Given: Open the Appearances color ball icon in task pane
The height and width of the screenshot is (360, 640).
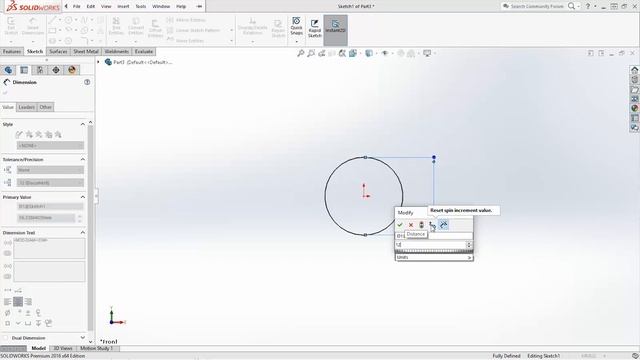Looking at the screenshot, I should (x=634, y=108).
